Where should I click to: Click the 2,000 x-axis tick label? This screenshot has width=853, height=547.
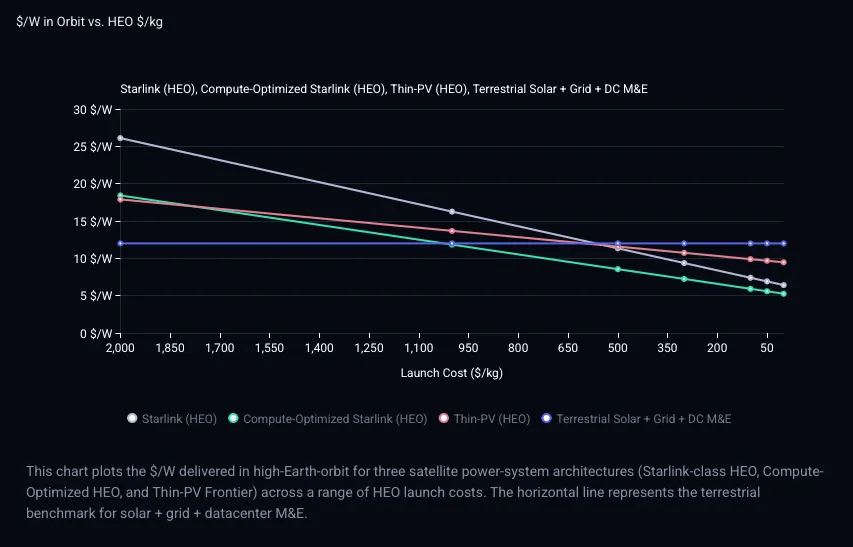[120, 347]
